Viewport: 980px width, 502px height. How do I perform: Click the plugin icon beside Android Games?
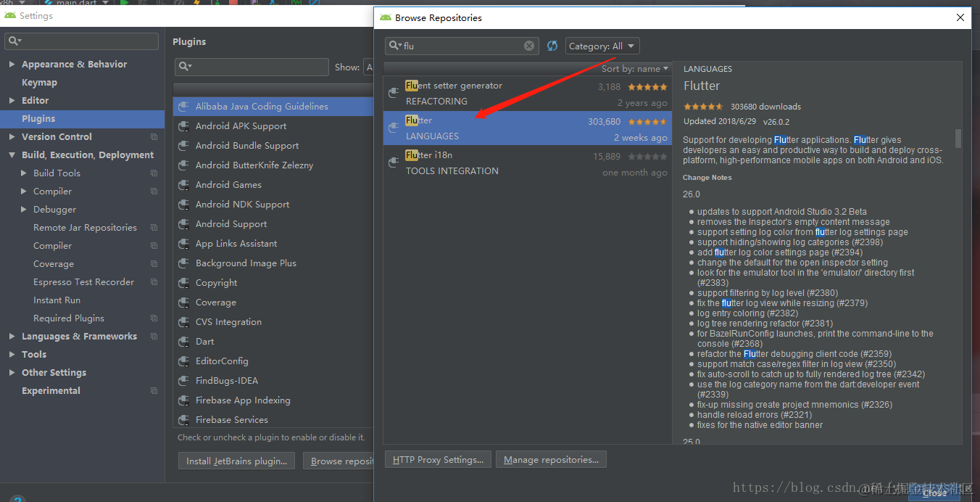184,185
